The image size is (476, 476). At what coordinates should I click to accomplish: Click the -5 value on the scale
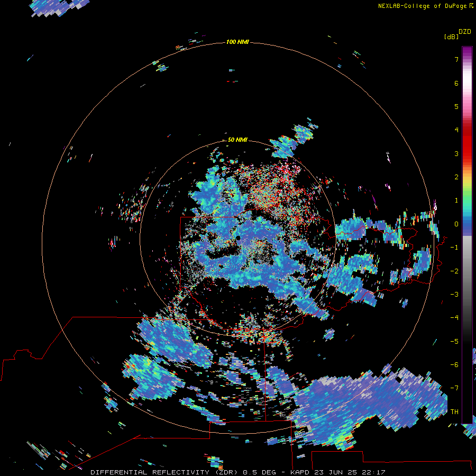coord(454,342)
